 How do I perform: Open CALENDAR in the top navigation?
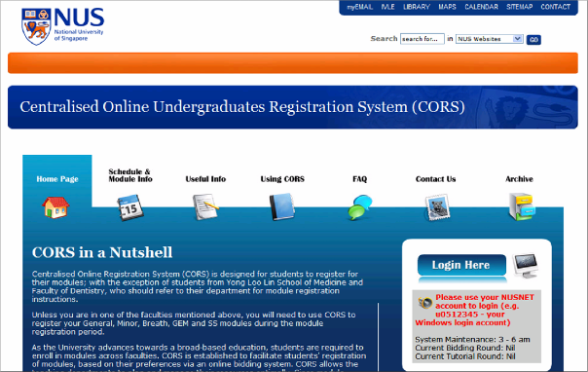click(x=481, y=7)
